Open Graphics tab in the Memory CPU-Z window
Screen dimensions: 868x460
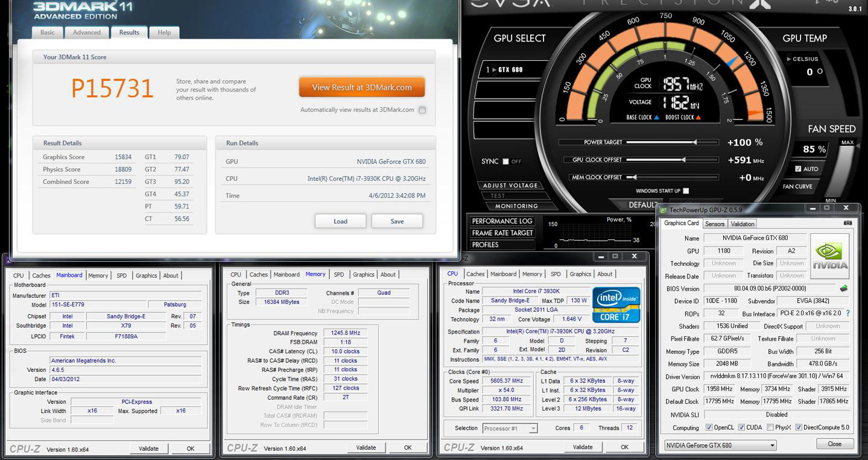coord(364,274)
